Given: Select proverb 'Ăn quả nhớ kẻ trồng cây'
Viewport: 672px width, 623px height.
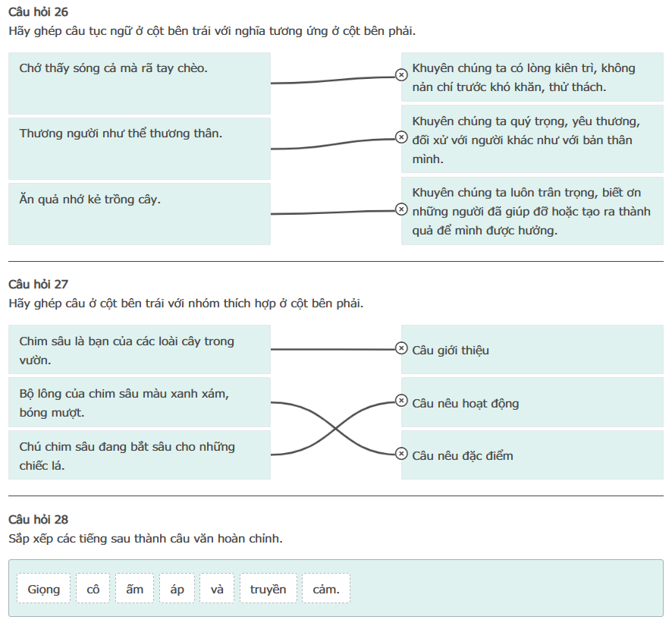Looking at the screenshot, I should click(x=140, y=213).
